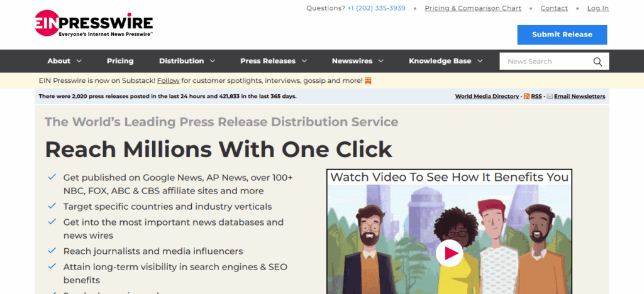Open the Email Newsletters link

pos(579,96)
